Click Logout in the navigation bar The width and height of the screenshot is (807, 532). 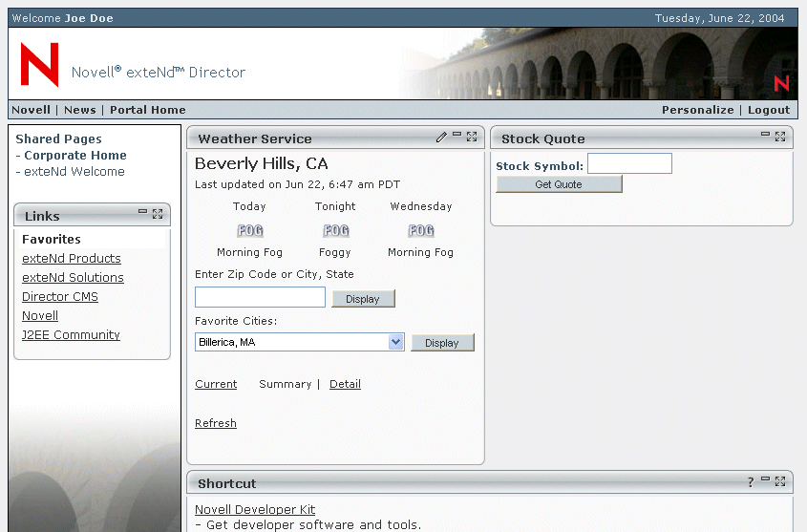coord(769,110)
